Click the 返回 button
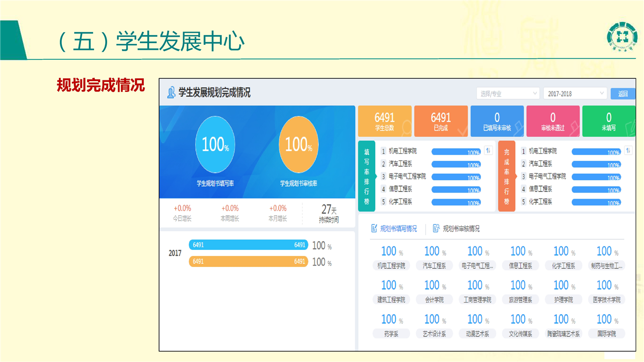Viewport: 644px width, 362px height. (623, 94)
